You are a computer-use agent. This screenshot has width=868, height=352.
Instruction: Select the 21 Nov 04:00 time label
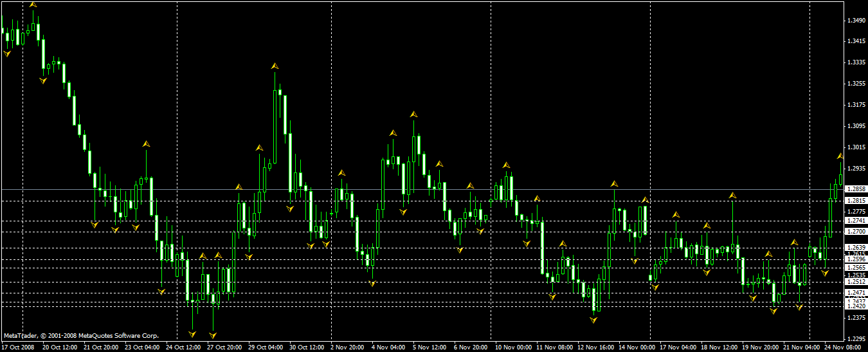(x=800, y=347)
